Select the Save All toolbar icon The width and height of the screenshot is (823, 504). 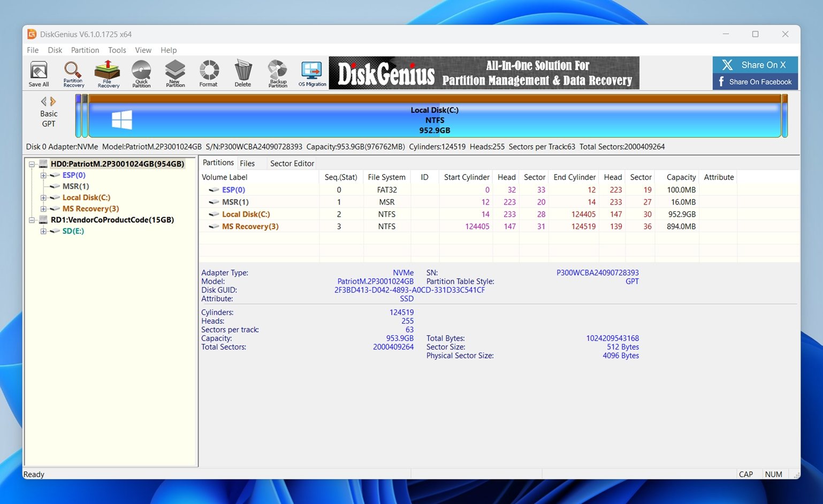[37, 73]
